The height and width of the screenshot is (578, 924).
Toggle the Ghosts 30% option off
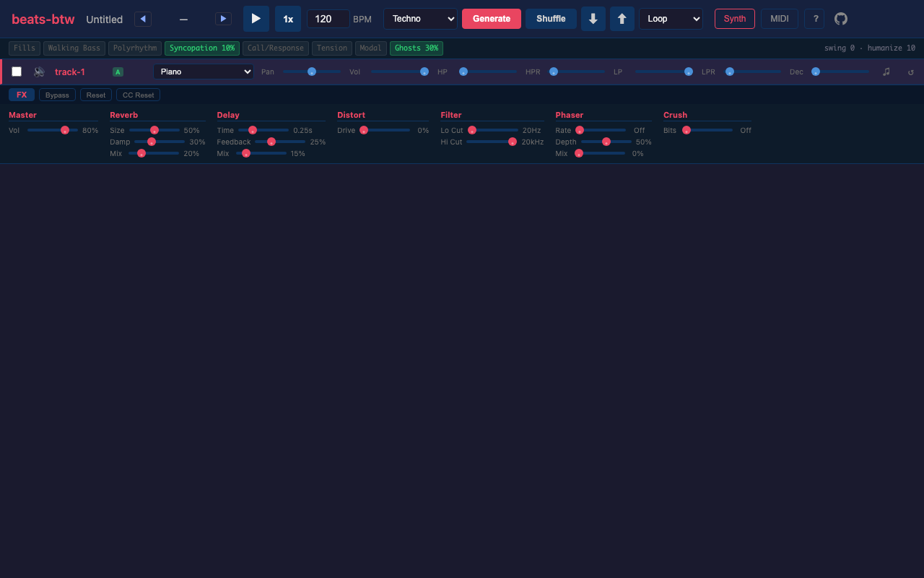pos(416,48)
